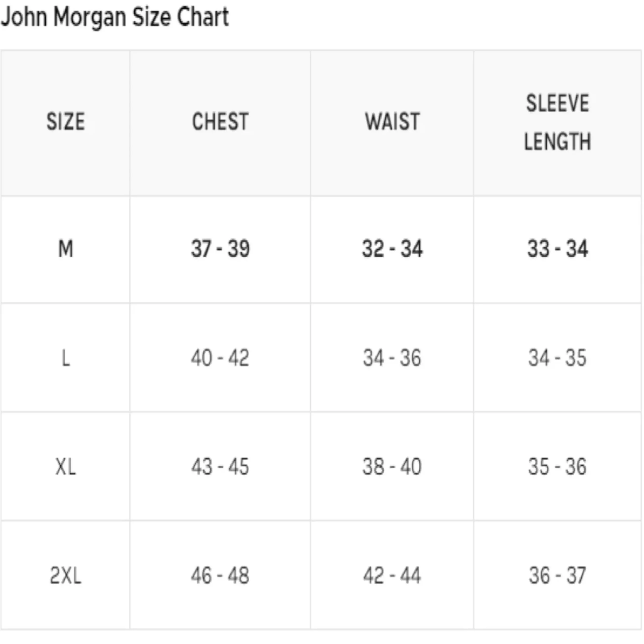This screenshot has height=644, width=644.
Task: Select the M size row label
Action: pos(66,249)
